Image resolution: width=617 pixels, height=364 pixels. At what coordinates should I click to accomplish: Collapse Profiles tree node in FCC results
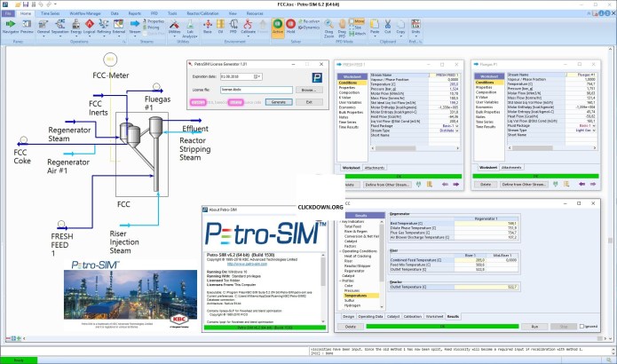[340, 281]
